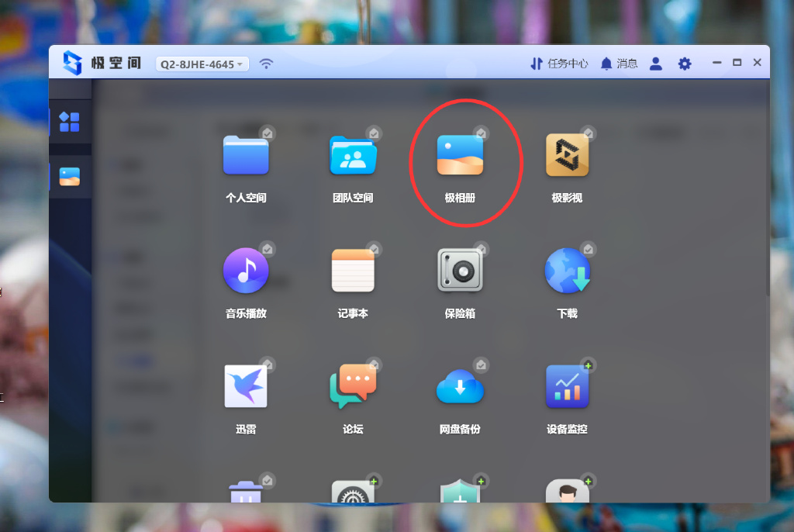Open the Q2-8JHE-4645 device selector dropdown
The height and width of the screenshot is (532, 794).
click(202, 64)
